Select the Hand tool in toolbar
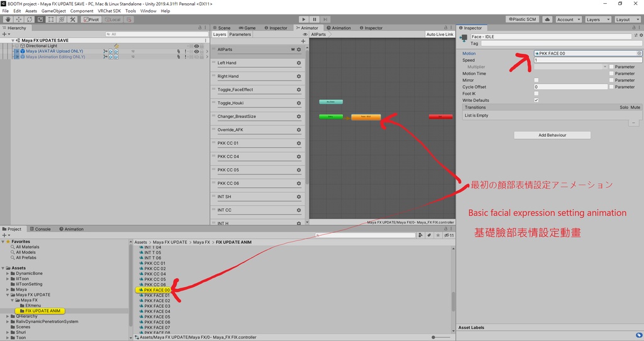The height and width of the screenshot is (341, 644). click(8, 19)
